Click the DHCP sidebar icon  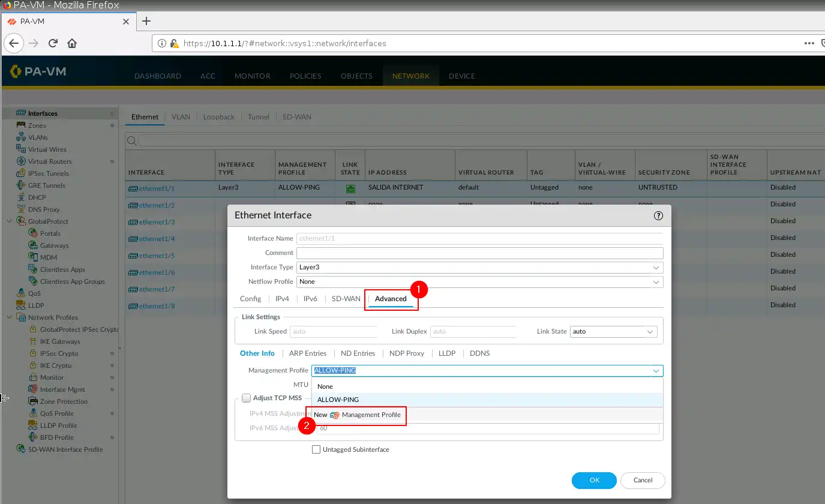click(21, 197)
